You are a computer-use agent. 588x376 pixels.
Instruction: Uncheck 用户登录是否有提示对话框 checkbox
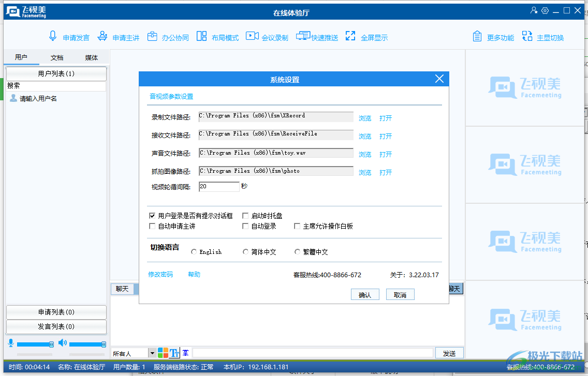click(152, 216)
